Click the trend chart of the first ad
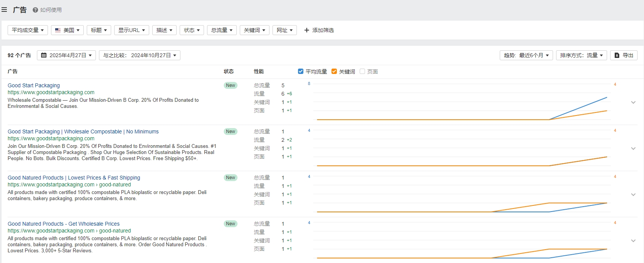644x263 pixels. click(462, 102)
